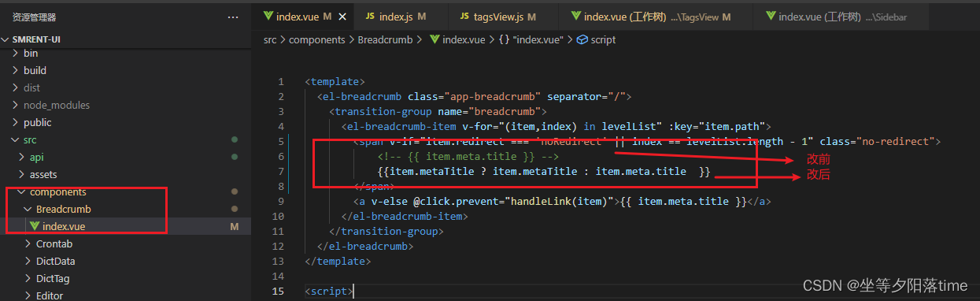
Task: Click the item.metaTitle ternary expression line
Action: 544,172
